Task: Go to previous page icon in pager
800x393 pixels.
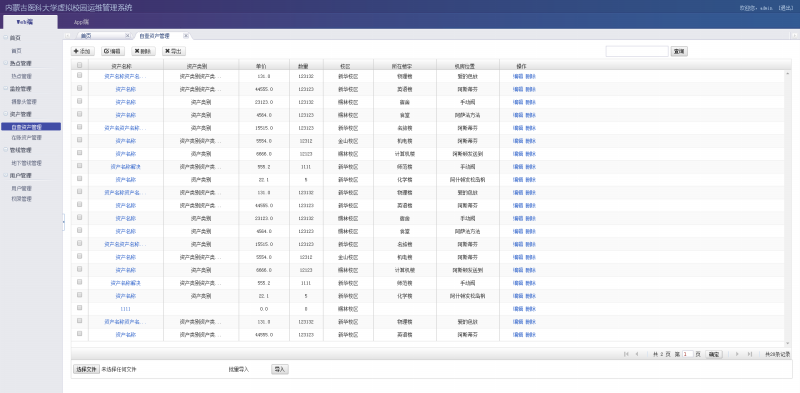Action: (x=637, y=354)
